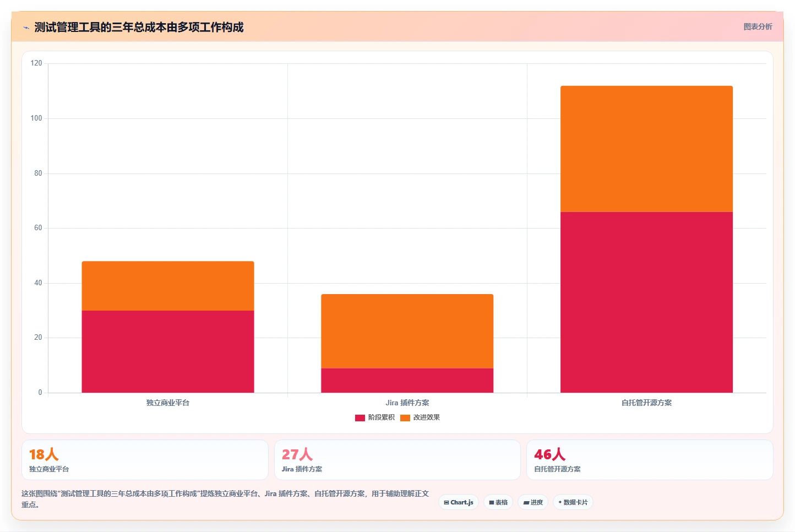Open the 27人 Jira 插件方案 stat card
This screenshot has height=532, width=795.
[x=397, y=460]
